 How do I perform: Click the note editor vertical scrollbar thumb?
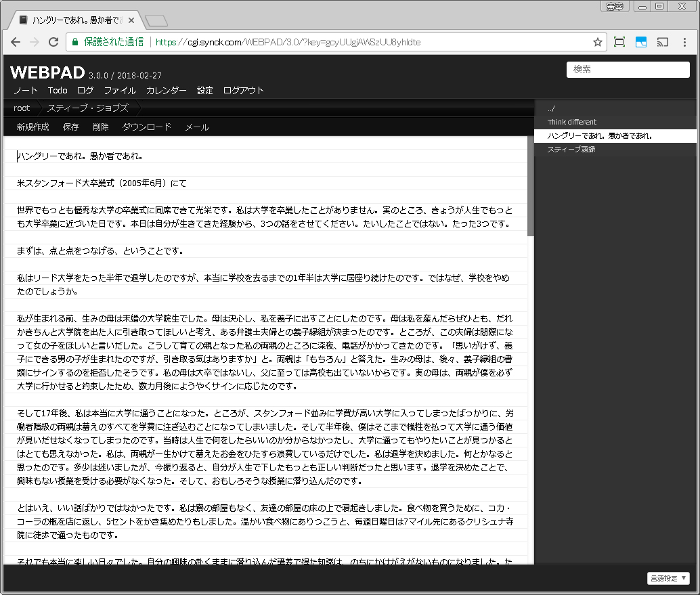coord(530,185)
